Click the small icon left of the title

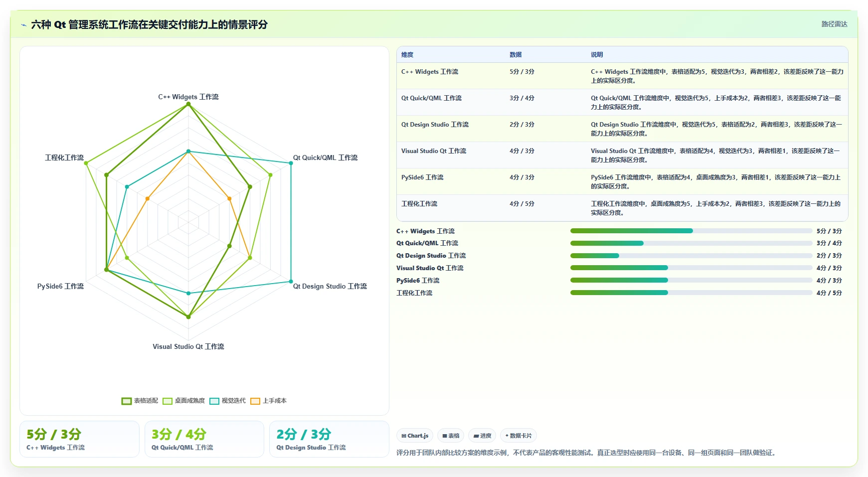pyautogui.click(x=23, y=25)
